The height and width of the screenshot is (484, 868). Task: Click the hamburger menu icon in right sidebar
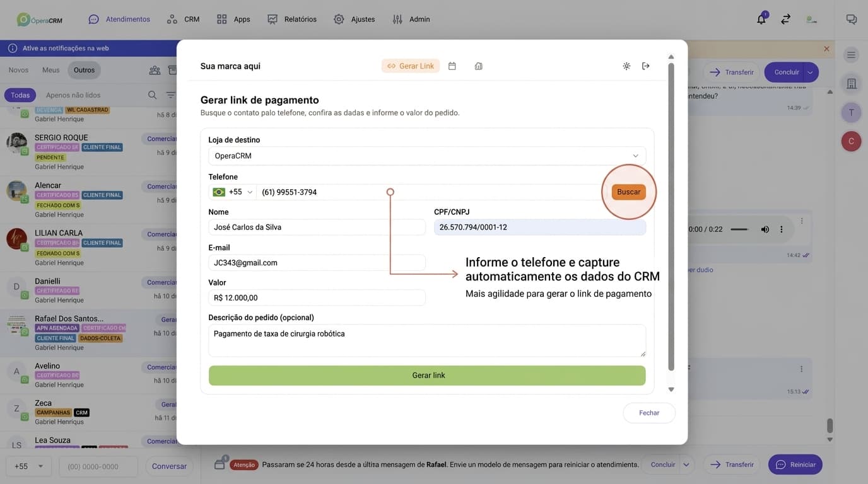coord(851,55)
